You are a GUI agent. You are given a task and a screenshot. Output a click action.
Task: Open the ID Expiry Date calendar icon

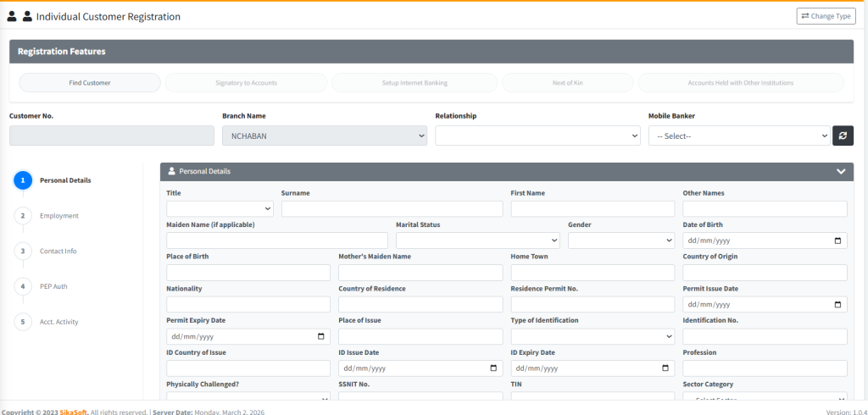665,368
